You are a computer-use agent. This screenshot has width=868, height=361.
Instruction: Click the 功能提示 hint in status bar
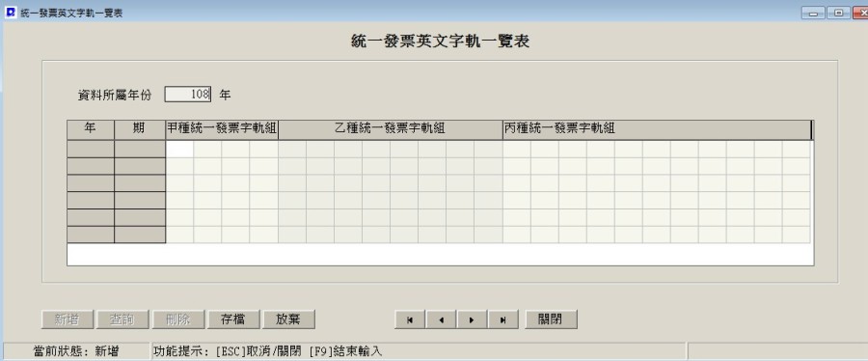click(x=268, y=351)
